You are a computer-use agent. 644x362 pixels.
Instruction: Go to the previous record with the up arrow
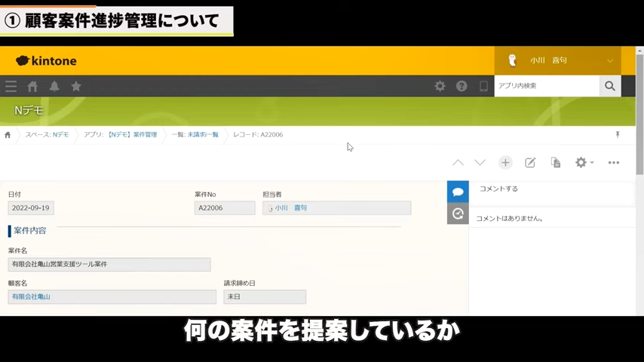pos(458,163)
